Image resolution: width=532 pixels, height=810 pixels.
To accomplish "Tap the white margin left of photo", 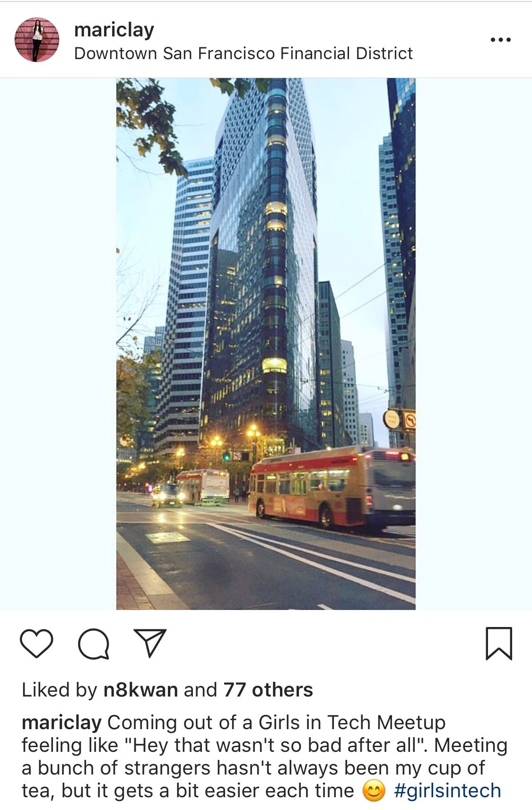I will 58,344.
